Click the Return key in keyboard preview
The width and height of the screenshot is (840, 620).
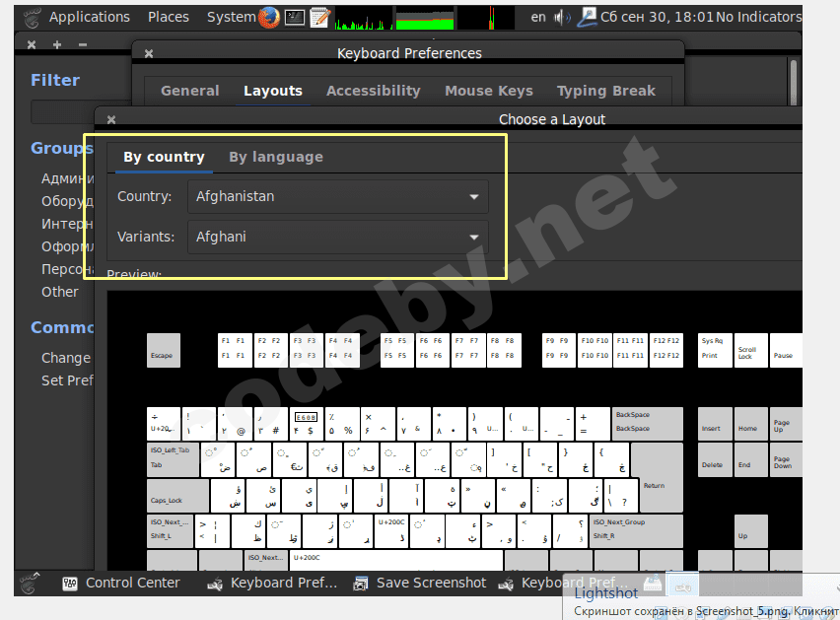(658, 478)
